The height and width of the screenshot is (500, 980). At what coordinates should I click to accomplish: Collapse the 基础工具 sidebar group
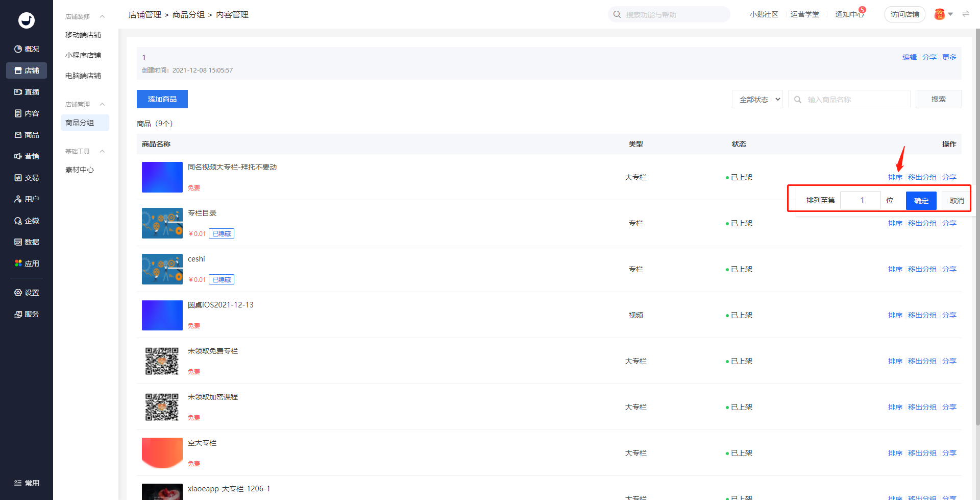102,151
